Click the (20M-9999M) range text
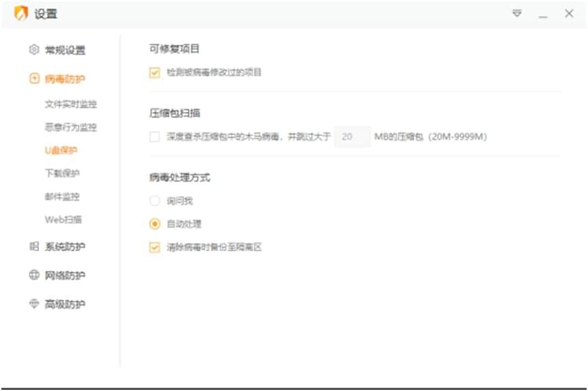This screenshot has height=391, width=588. tap(458, 136)
